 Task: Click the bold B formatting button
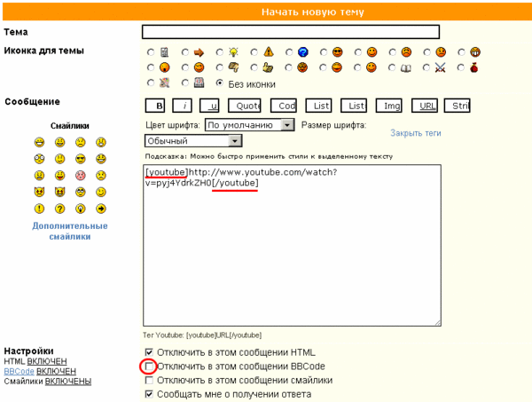click(x=160, y=106)
